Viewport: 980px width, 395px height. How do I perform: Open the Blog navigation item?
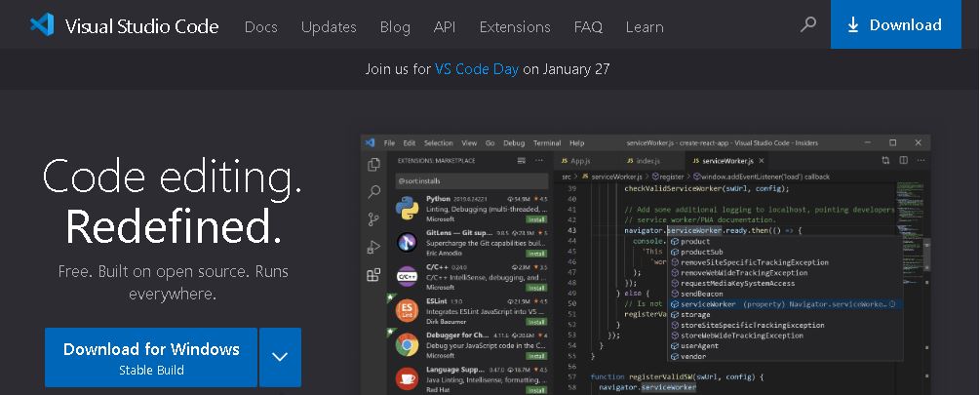pyautogui.click(x=395, y=27)
